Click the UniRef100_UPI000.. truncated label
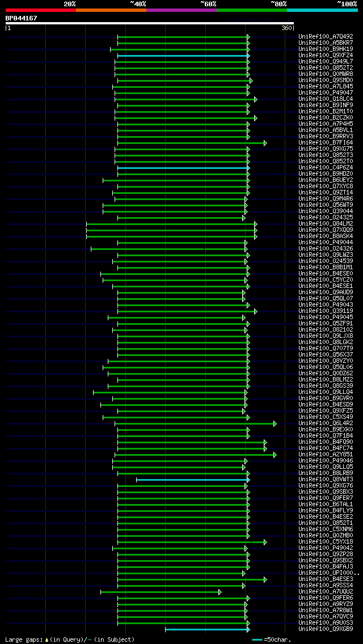 pyautogui.click(x=329, y=573)
